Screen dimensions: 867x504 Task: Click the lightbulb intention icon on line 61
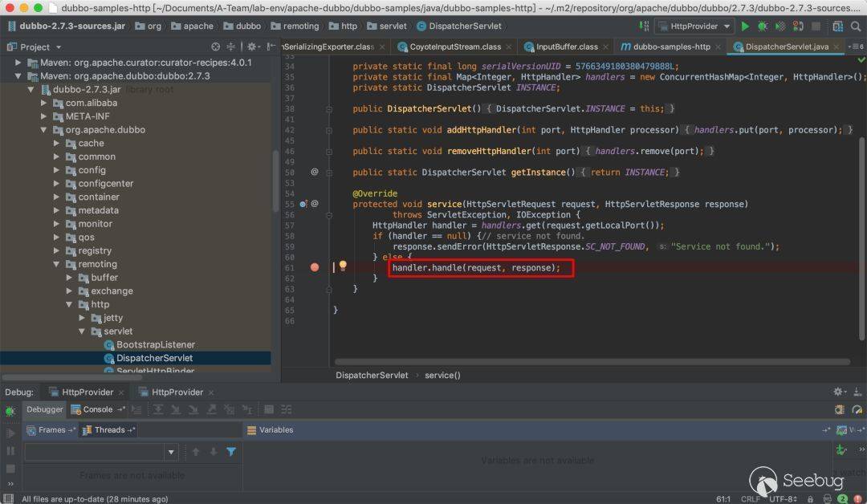[343, 266]
